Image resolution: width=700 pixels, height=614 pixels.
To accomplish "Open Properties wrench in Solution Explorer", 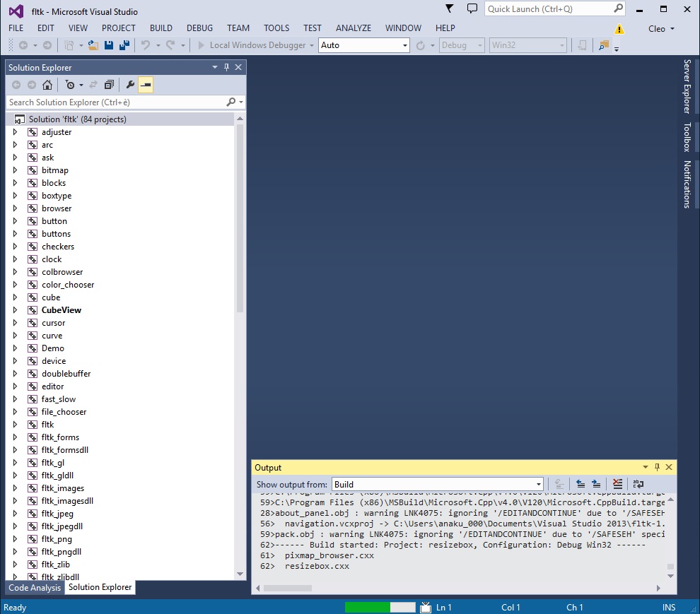I will coord(130,85).
